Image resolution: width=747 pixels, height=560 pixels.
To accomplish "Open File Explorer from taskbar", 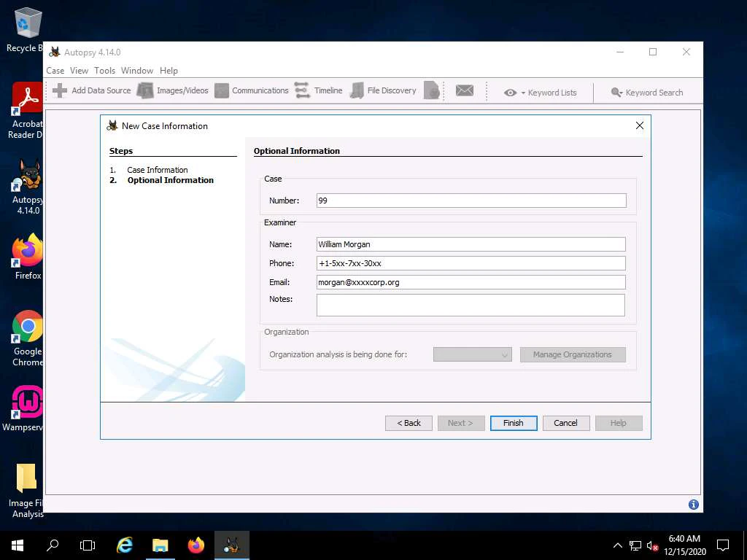I will pyautogui.click(x=160, y=545).
